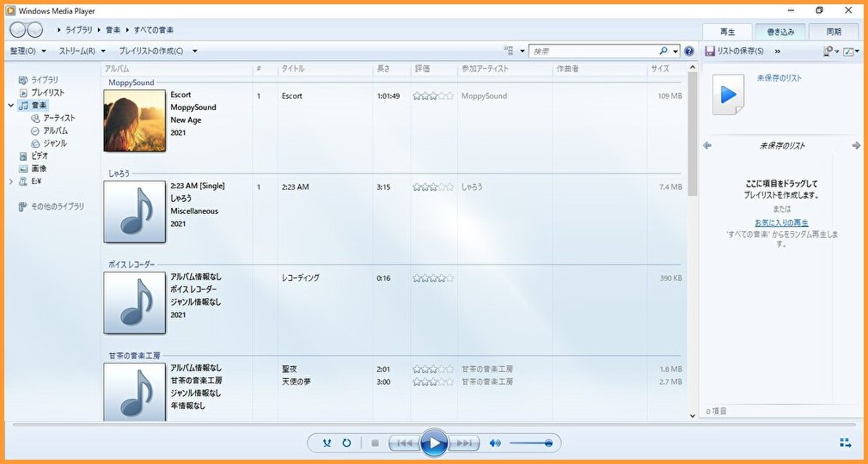Seek on the playback progress bar
This screenshot has width=868, height=464.
433,424
